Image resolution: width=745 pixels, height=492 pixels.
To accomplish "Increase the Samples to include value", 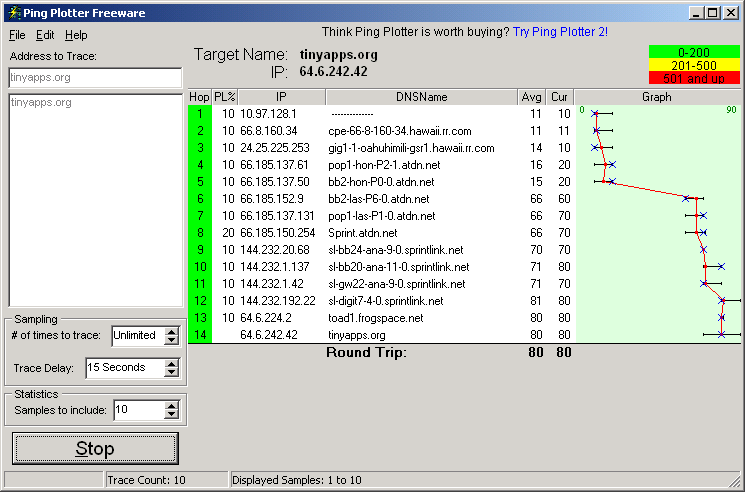I will click(171, 404).
